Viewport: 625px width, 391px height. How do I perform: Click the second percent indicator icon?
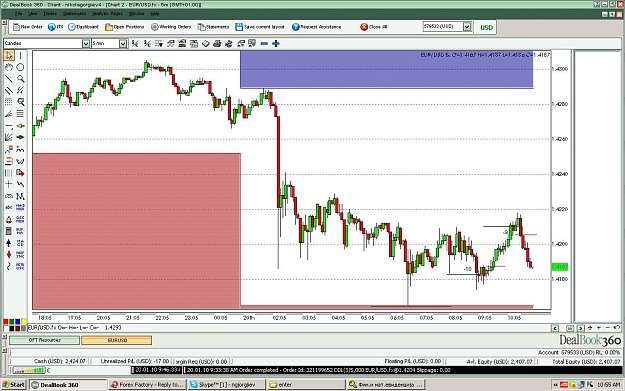[147, 43]
